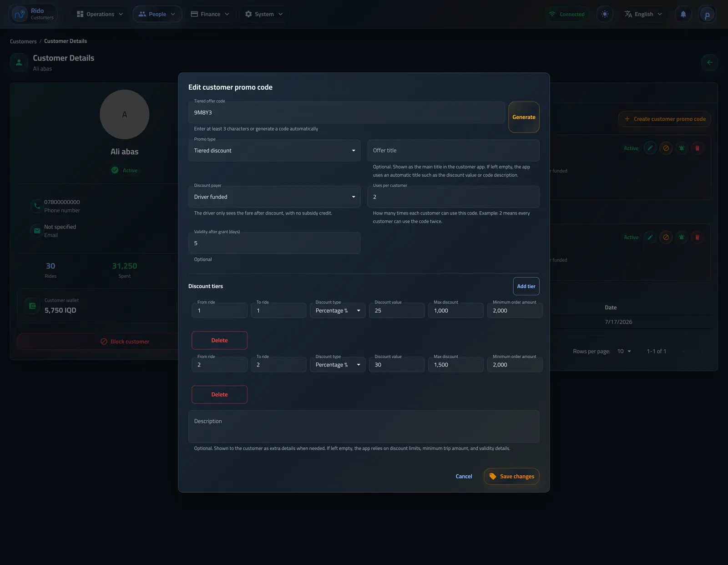This screenshot has height=565, width=728.
Task: Click the Add tier button
Action: [526, 286]
